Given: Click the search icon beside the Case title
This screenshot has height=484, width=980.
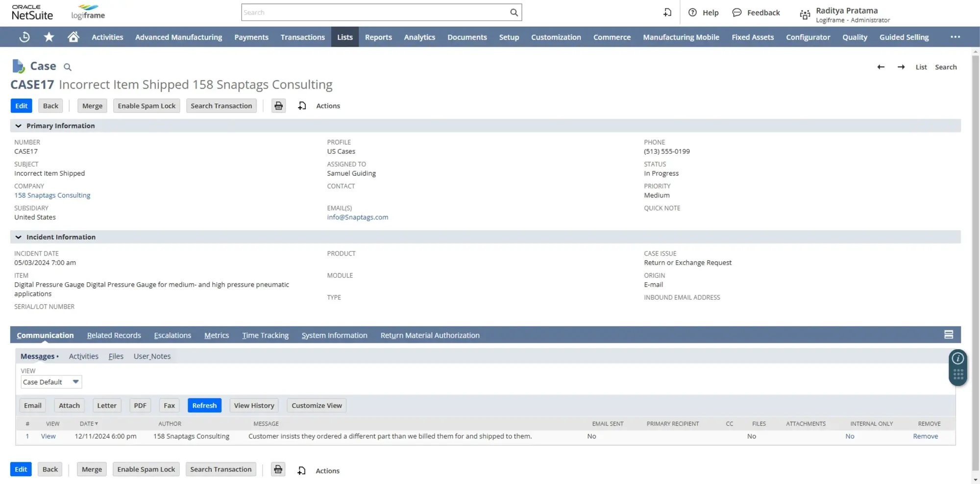Looking at the screenshot, I should [68, 67].
